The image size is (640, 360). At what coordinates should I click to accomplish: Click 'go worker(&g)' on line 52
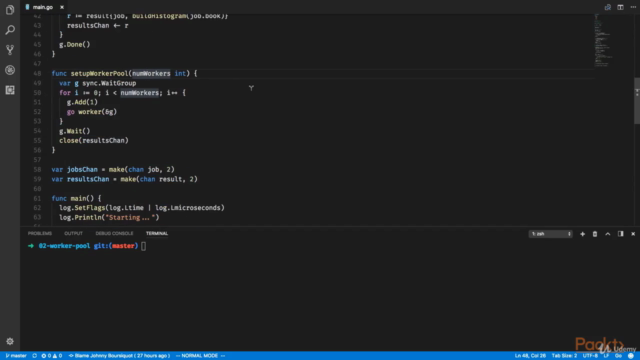tap(92, 112)
